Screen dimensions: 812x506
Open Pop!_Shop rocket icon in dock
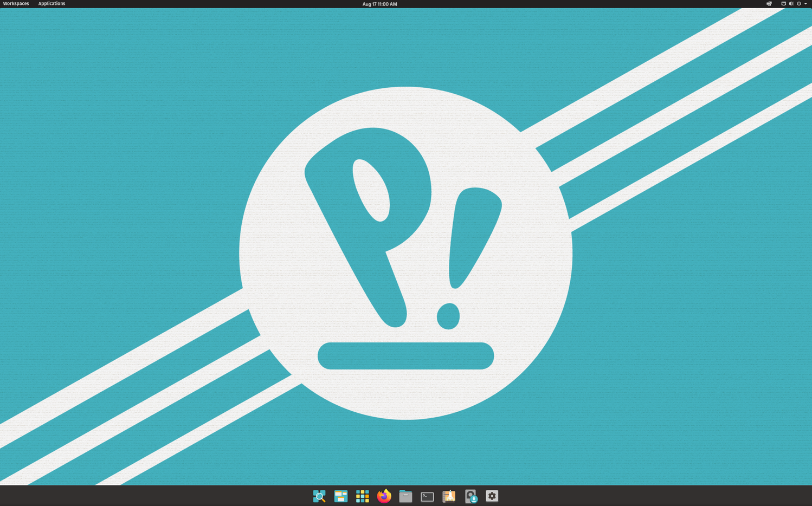tap(449, 496)
